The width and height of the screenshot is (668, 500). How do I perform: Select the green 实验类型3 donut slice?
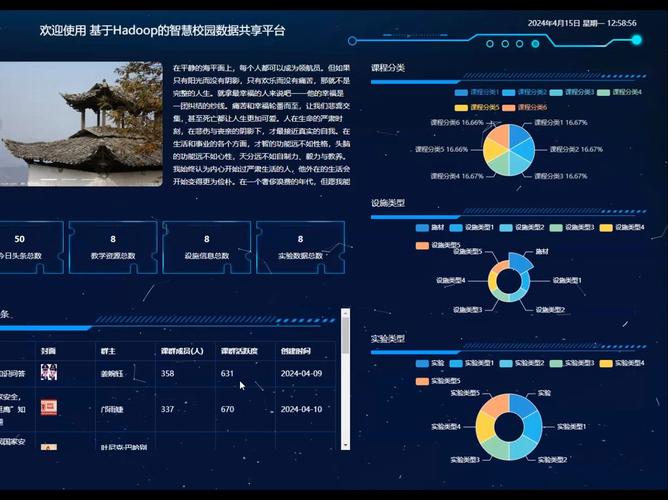(498, 449)
